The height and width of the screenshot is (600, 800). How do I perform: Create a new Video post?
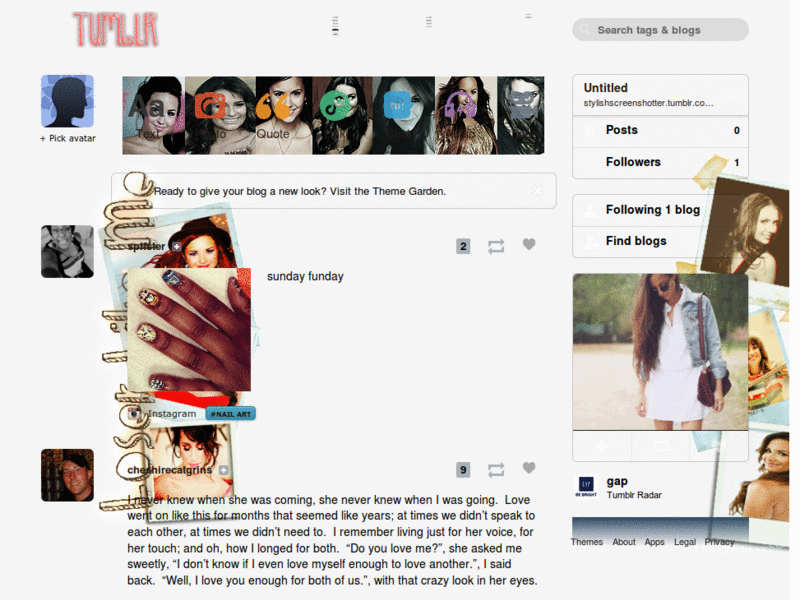coord(520,115)
